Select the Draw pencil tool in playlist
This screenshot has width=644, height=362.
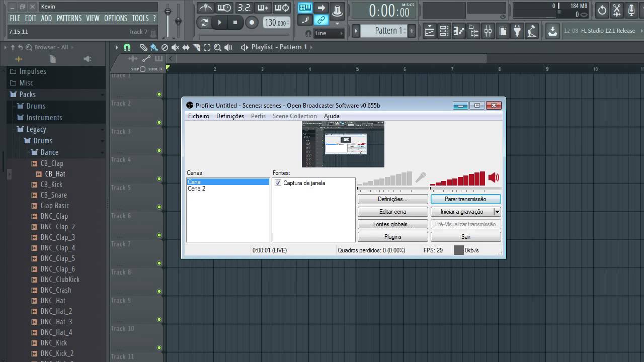143,47
